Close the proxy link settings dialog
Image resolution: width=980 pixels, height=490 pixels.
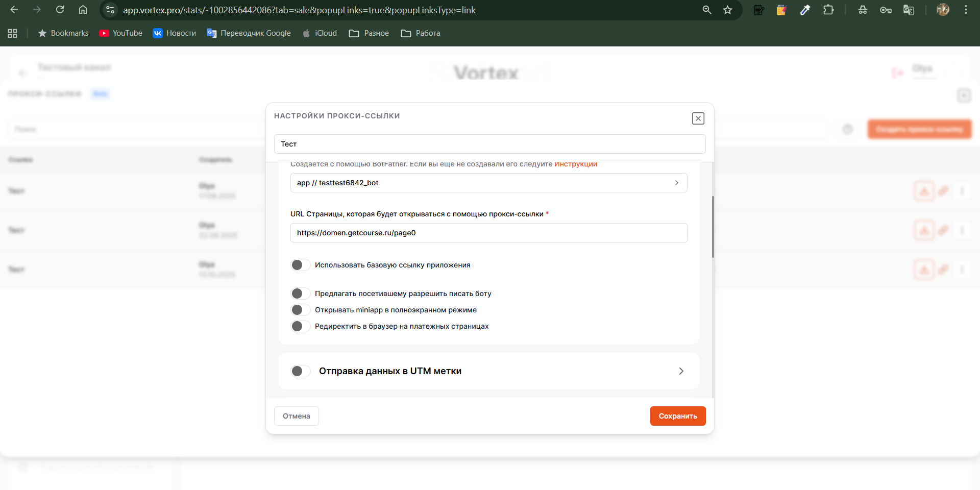[698, 118]
